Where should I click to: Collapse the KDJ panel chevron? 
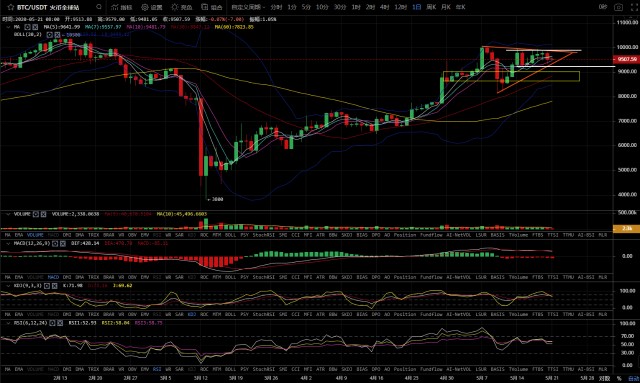click(x=8, y=286)
